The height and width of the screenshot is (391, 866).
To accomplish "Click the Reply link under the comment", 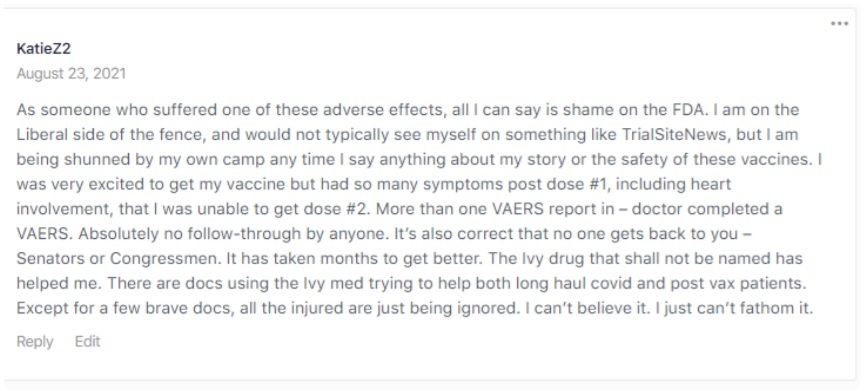I will 35,342.
